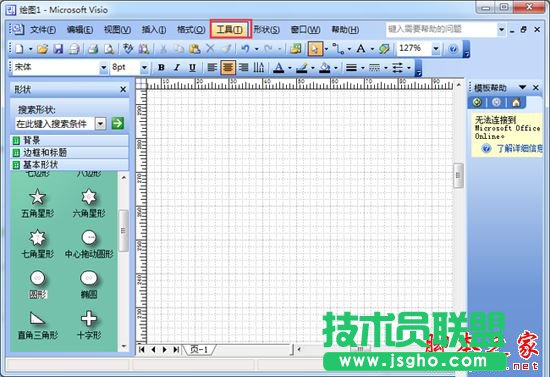Screen dimensions: 550x377
Task: Open the Shapes window icon
Action: (x=296, y=49)
